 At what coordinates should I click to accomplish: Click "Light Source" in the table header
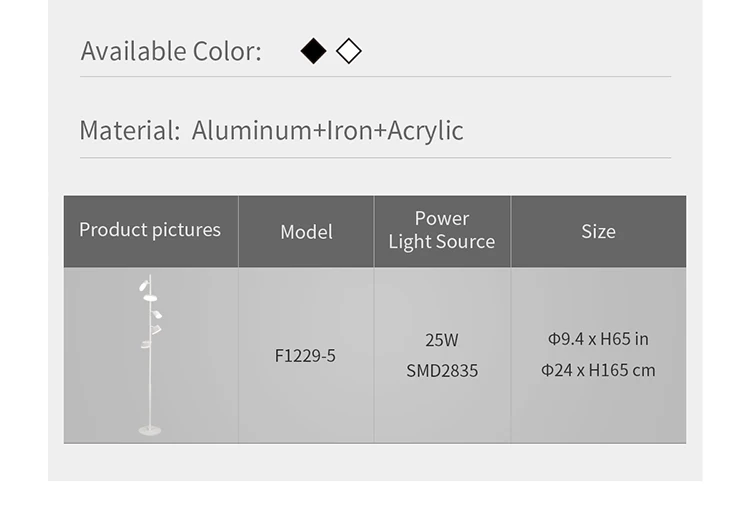click(x=442, y=242)
